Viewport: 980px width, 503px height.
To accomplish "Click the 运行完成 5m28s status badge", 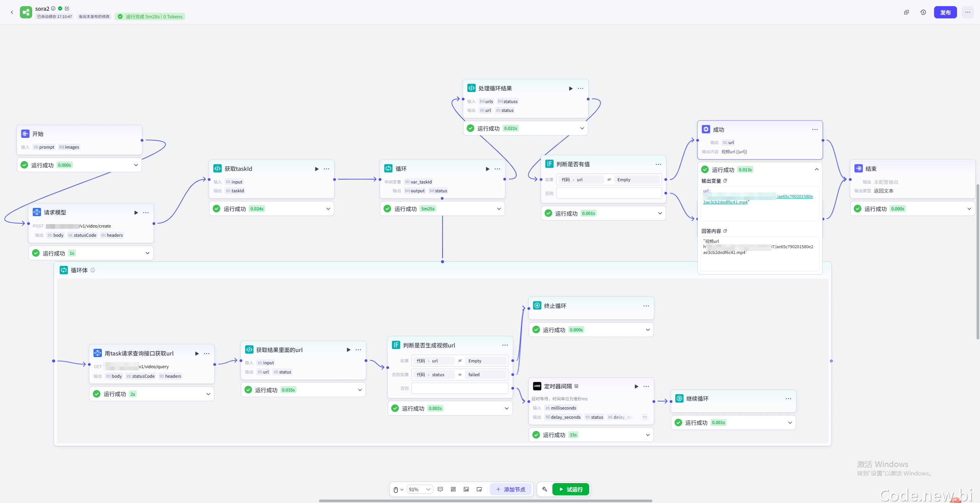I will (x=150, y=16).
